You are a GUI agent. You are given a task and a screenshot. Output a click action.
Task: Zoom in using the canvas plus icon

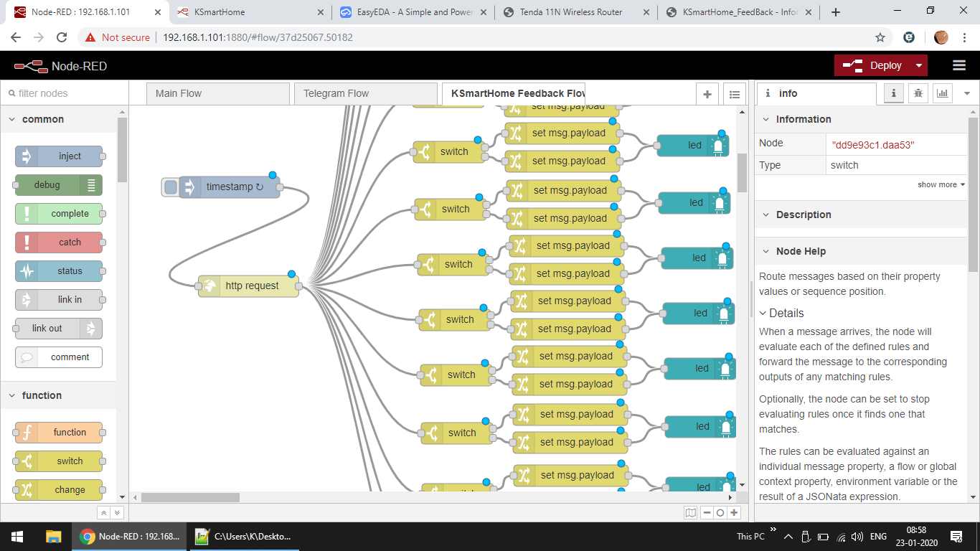(734, 512)
